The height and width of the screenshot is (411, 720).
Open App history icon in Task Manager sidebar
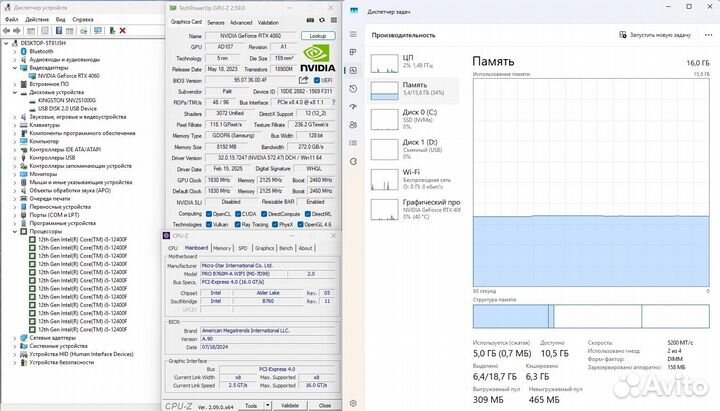click(353, 89)
